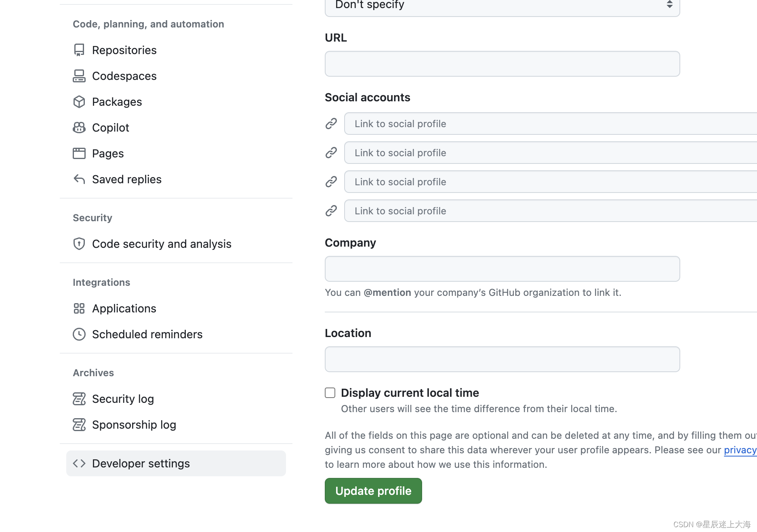
Task: Follow the privacy link
Action: (x=740, y=450)
